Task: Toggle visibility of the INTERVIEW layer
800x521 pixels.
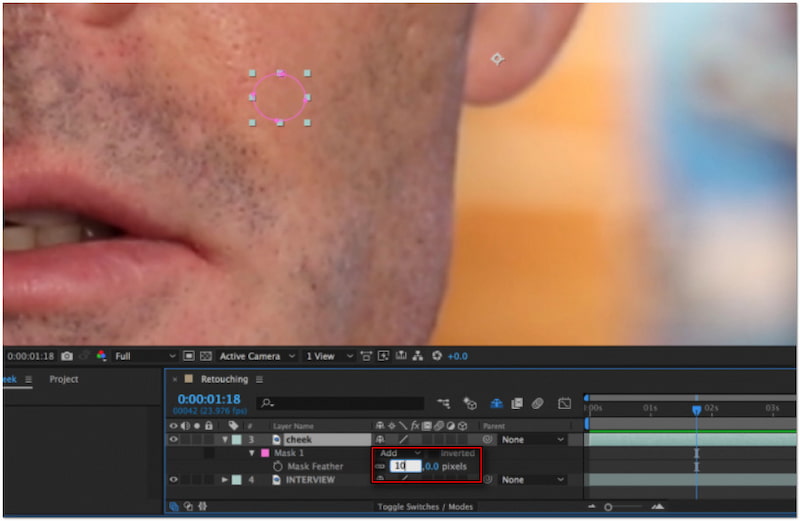Action: tap(173, 480)
